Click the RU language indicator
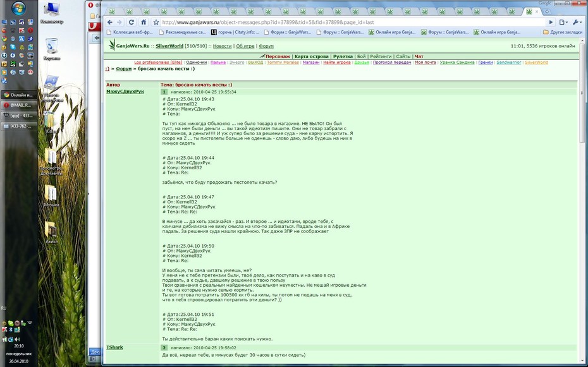 pos(4,308)
